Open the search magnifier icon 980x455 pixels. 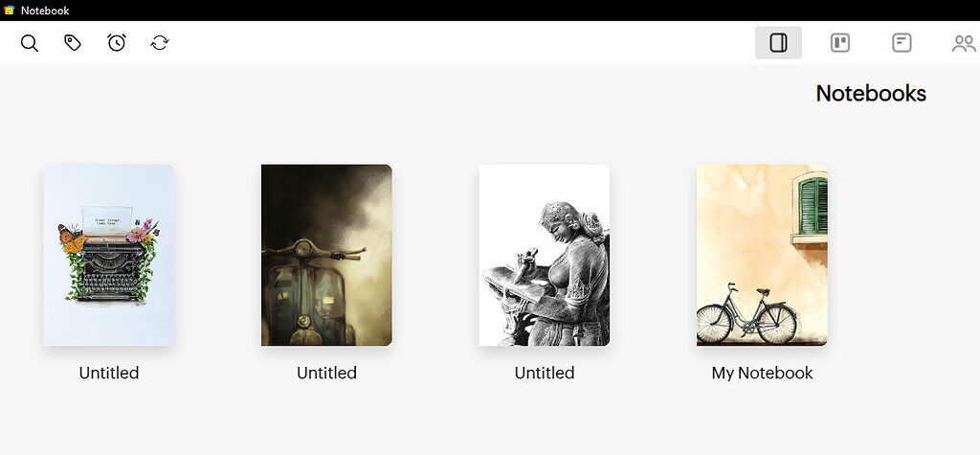[x=30, y=43]
